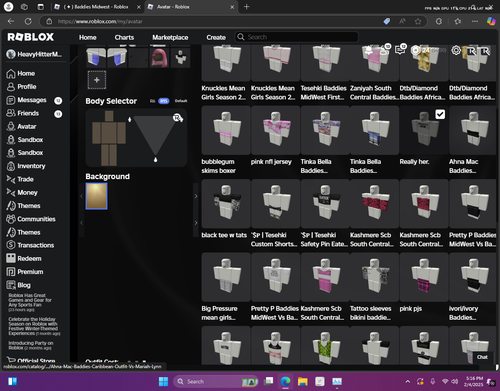Select the avatar torso skin color block
The image size is (500, 391).
[109, 133]
